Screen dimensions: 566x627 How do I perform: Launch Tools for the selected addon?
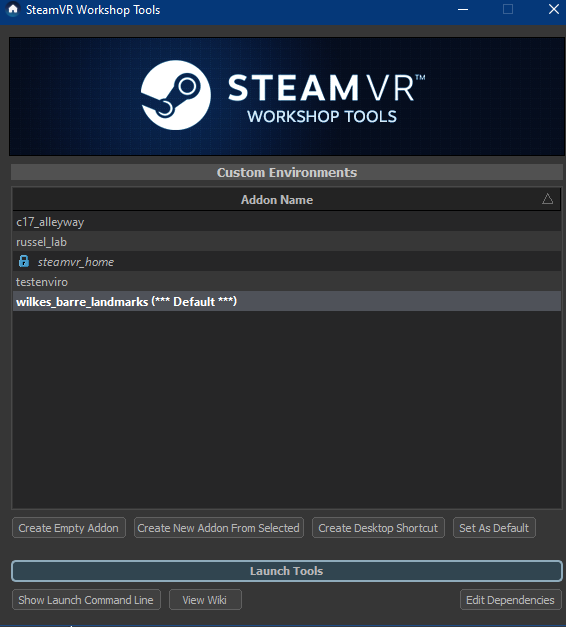click(286, 571)
